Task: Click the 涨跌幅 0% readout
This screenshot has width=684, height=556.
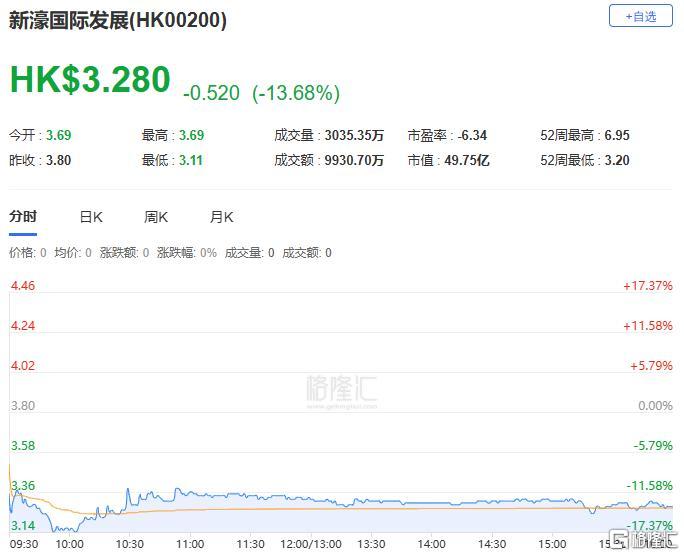Action: pyautogui.click(x=187, y=252)
